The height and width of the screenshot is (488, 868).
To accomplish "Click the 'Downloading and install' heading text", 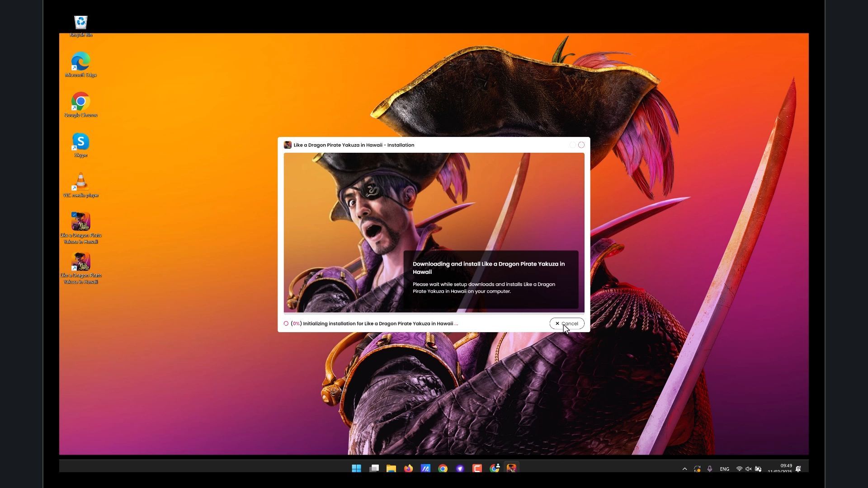I will click(x=489, y=268).
